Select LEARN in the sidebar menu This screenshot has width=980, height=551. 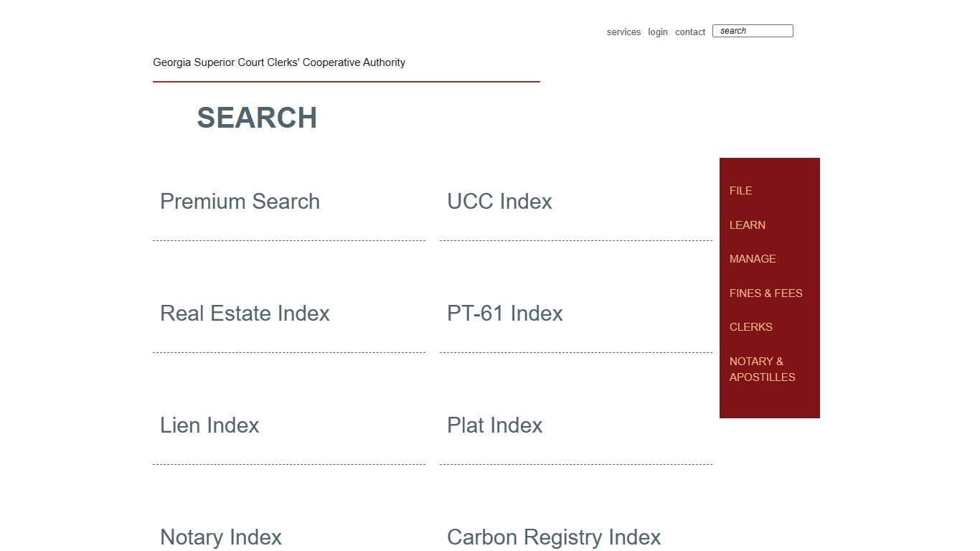[x=748, y=225]
